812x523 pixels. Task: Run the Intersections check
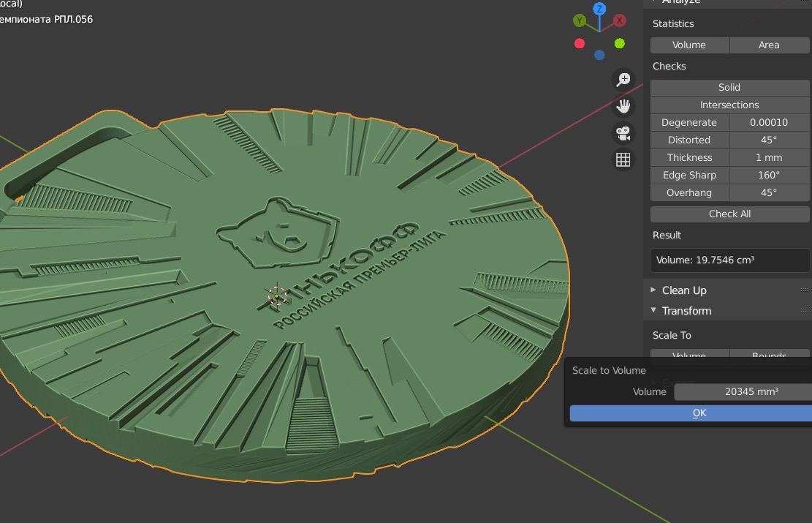pyautogui.click(x=729, y=105)
